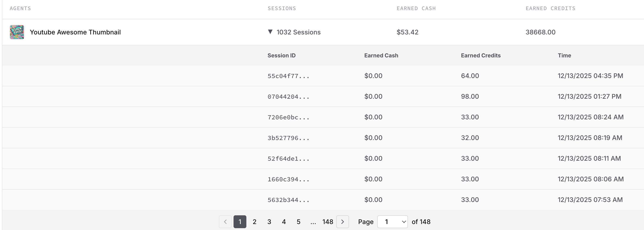Screen dimensions: 644x230
Task: Jump to page 2
Action: click(x=254, y=222)
